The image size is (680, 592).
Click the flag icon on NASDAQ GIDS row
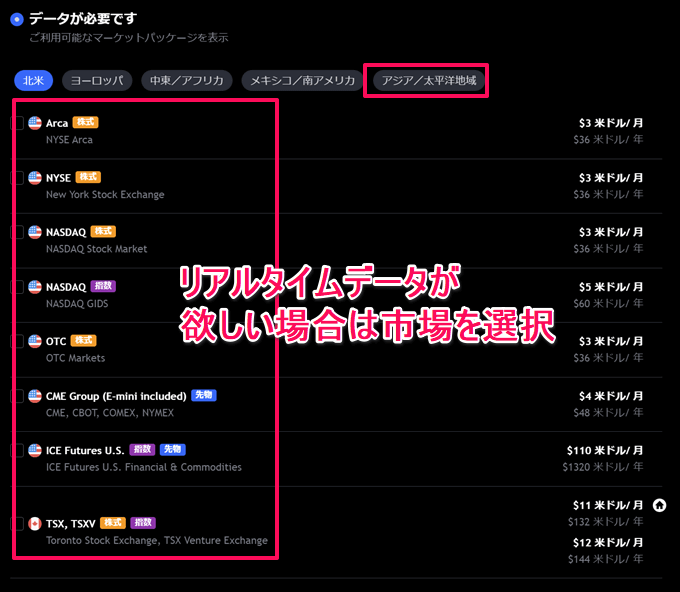coord(35,287)
